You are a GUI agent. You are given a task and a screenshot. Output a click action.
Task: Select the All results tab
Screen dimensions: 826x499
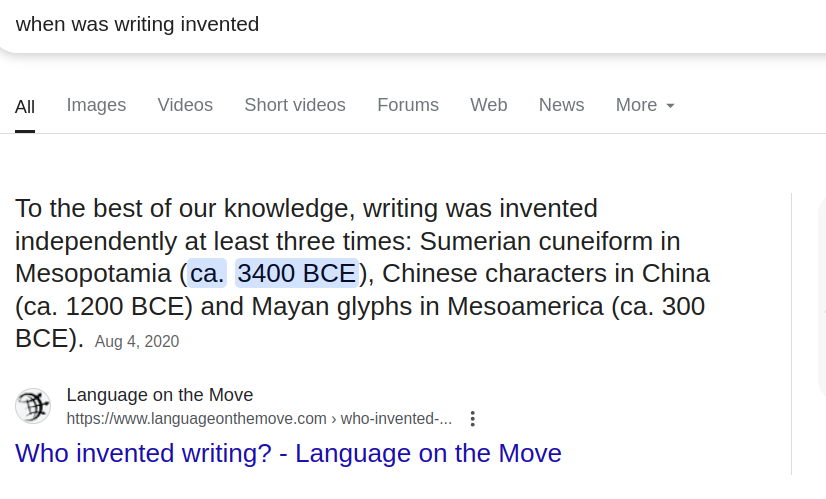point(25,107)
